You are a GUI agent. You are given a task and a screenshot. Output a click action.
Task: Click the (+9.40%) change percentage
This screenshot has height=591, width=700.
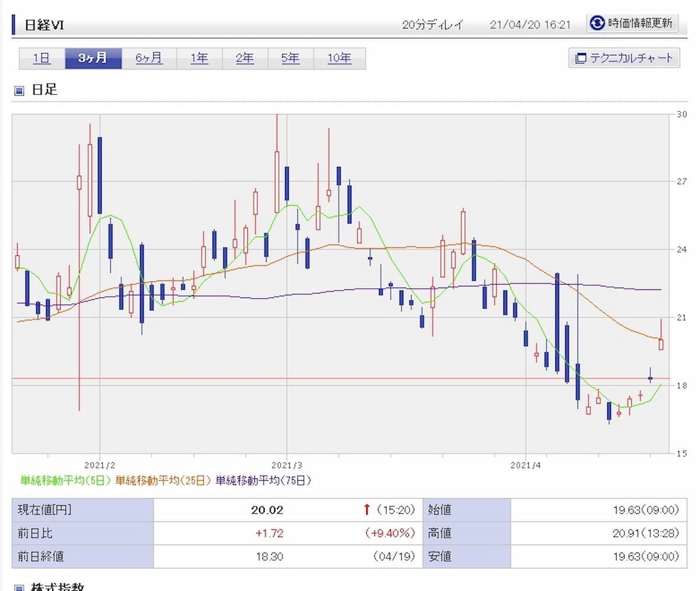[x=390, y=533]
